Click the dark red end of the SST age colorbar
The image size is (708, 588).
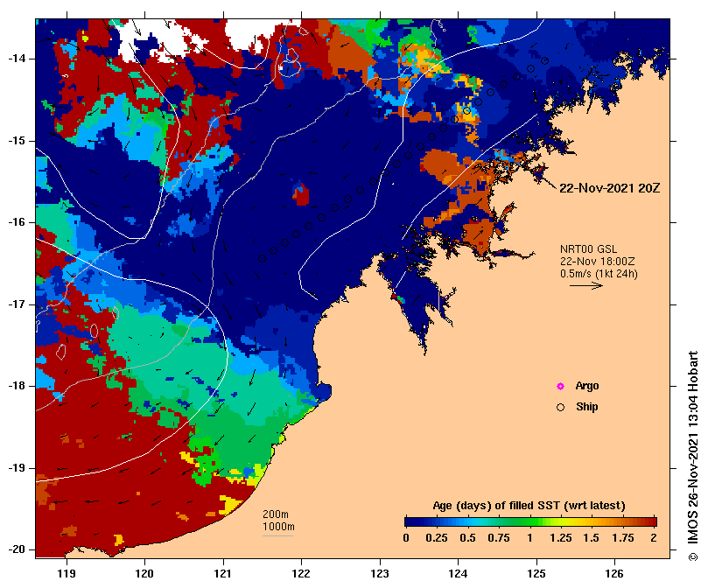coord(653,522)
